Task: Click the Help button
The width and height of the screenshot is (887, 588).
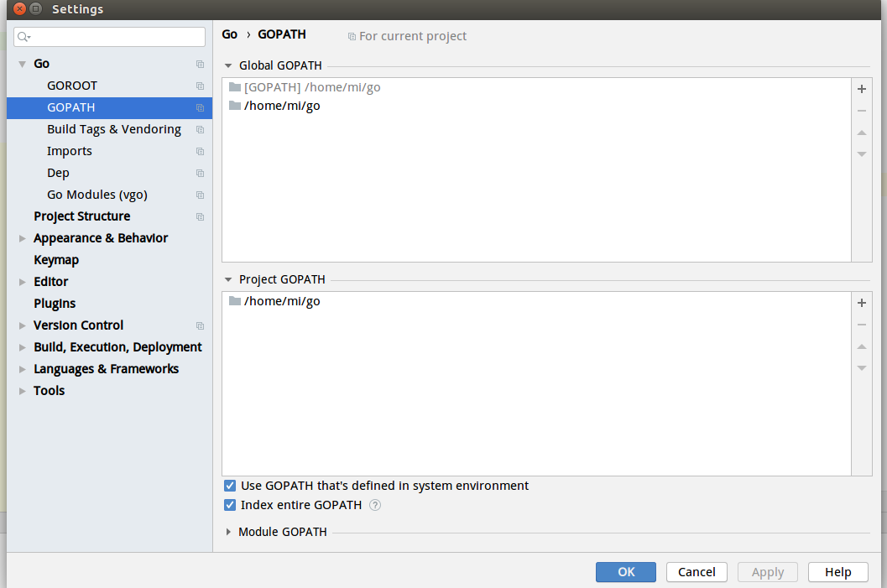Action: click(x=837, y=572)
